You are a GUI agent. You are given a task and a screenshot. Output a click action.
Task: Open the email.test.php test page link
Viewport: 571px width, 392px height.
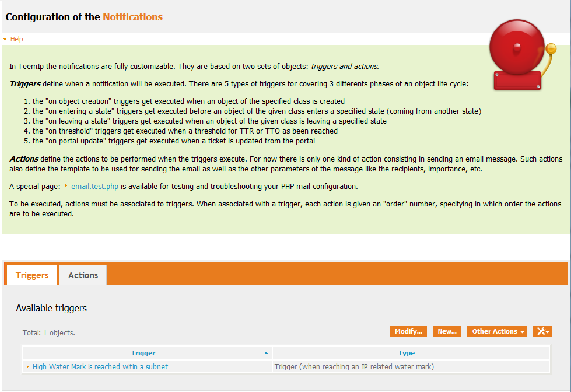95,187
